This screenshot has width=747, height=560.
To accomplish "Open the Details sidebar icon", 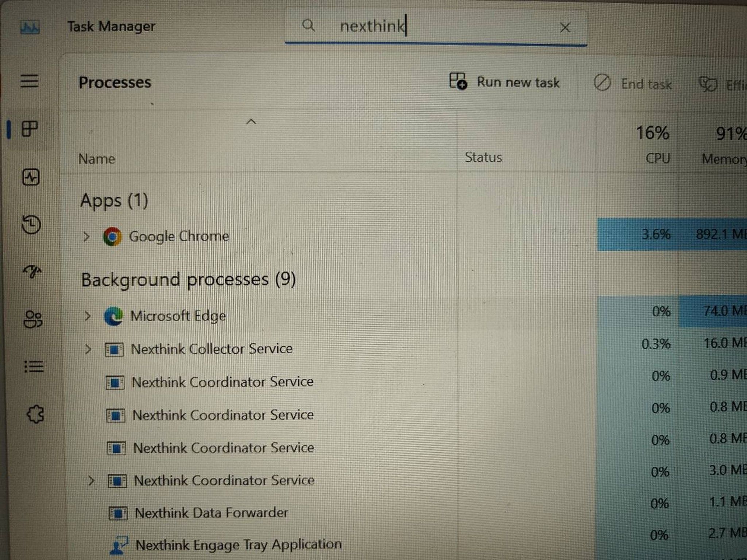I will tap(34, 366).
